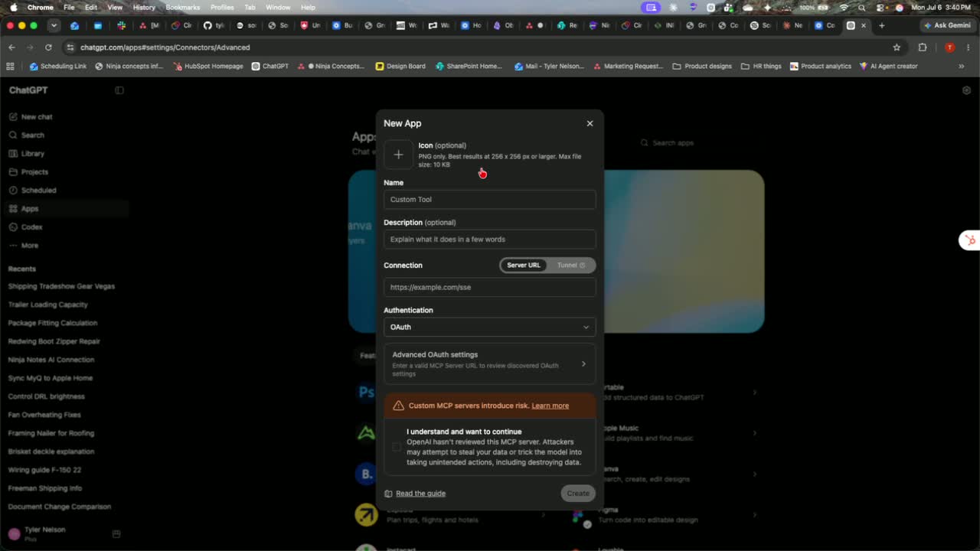Viewport: 980px width, 551px height.
Task: Switch to the GitHub browser tab
Action: 213,25
